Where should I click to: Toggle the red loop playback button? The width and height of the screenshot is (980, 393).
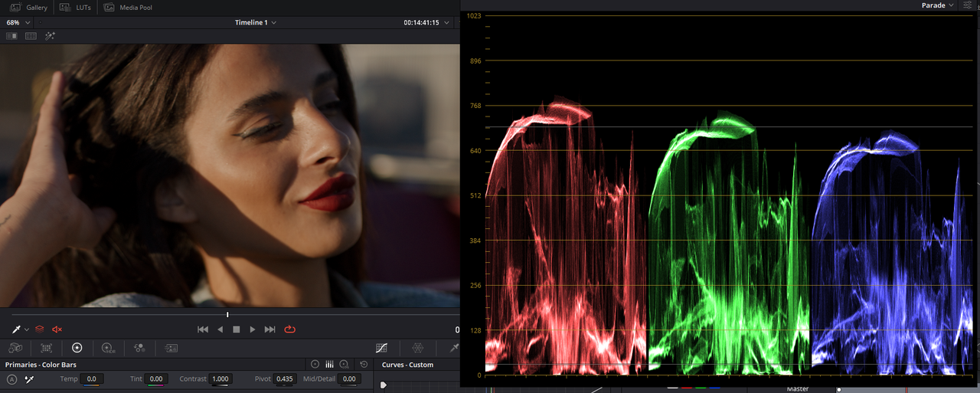click(x=289, y=329)
